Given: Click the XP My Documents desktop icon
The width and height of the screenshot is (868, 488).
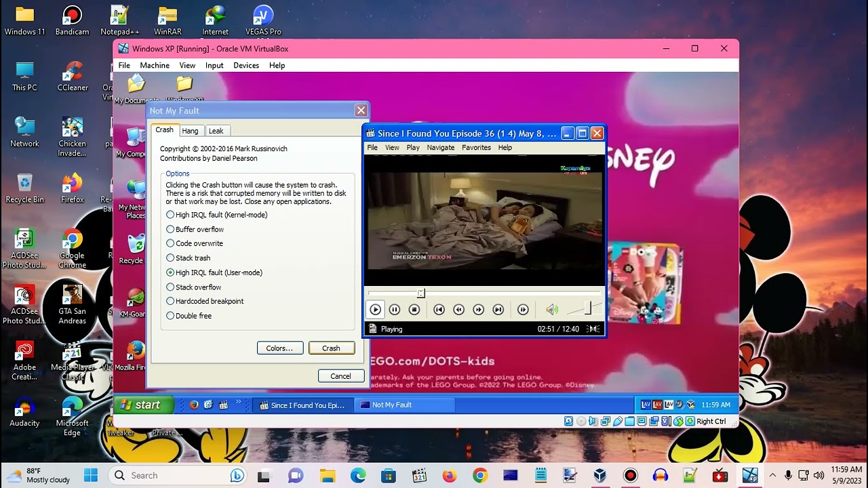Looking at the screenshot, I should pyautogui.click(x=136, y=89).
